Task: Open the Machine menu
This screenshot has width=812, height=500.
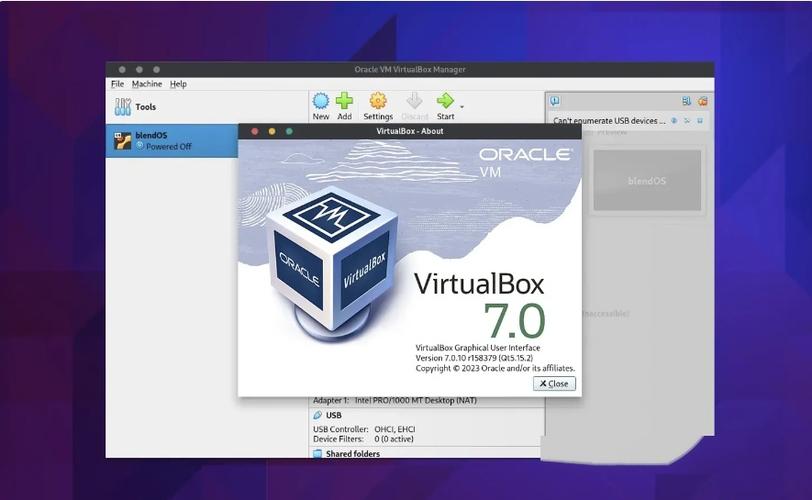Action: tap(146, 84)
